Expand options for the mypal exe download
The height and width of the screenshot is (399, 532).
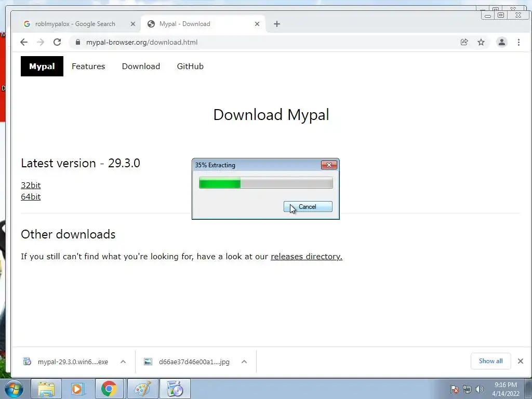tap(123, 362)
